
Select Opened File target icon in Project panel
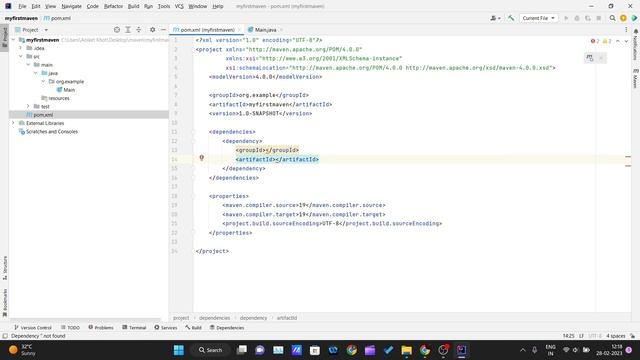coord(117,30)
